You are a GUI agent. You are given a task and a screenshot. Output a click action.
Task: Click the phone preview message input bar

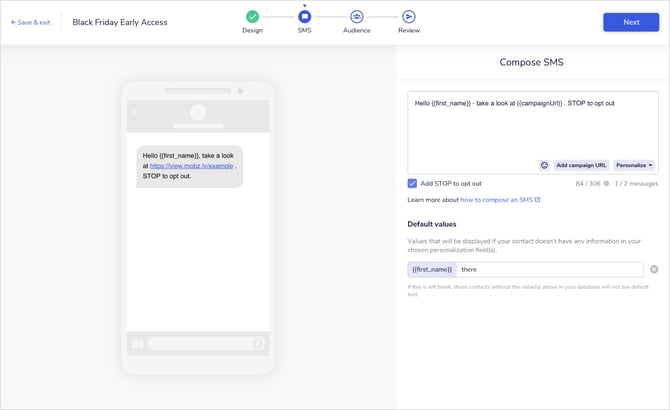pos(206,343)
